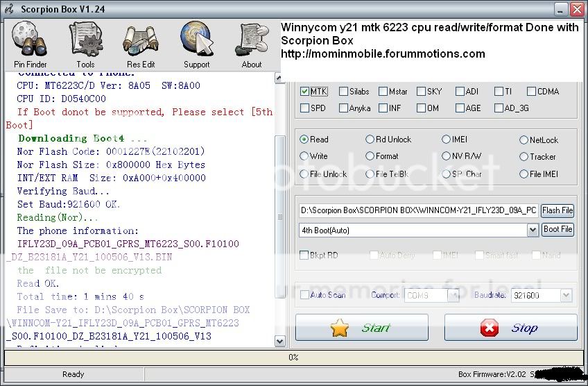Choose the Tracker radio option
The image size is (588, 386).
524,157
